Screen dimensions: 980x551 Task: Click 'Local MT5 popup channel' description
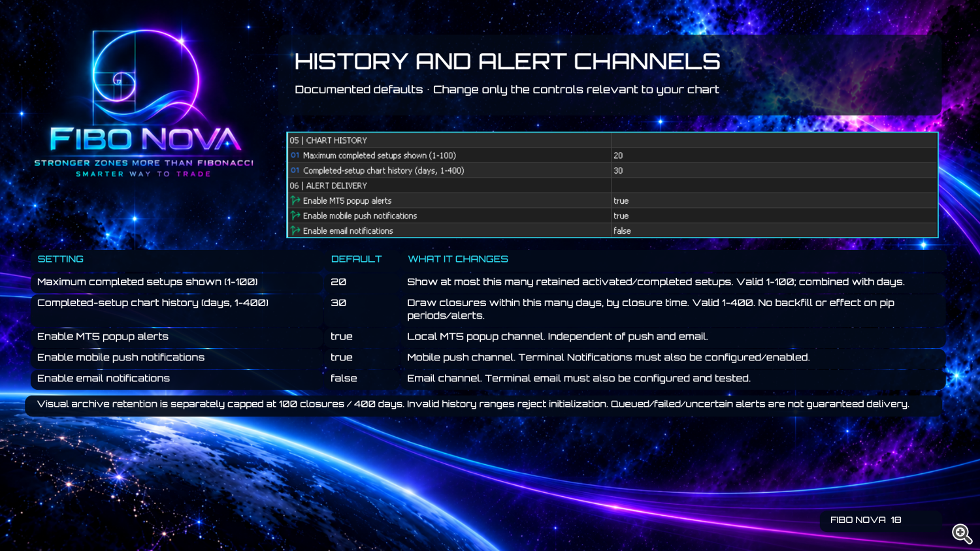(x=557, y=337)
